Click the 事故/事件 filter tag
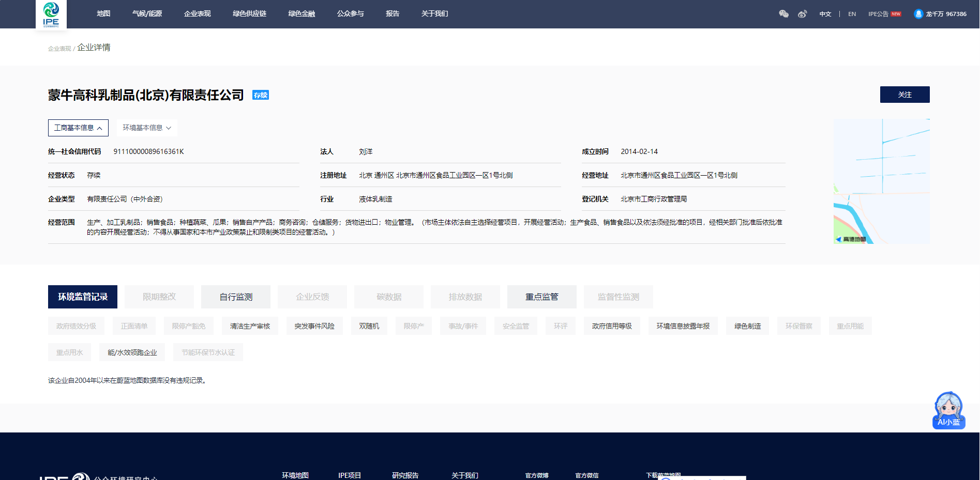This screenshot has height=480, width=980. (x=463, y=326)
